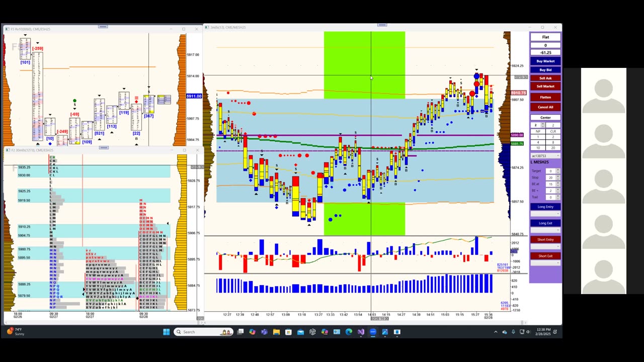Click the order quantity field with stepper
This screenshot has width=644, height=362.
click(x=536, y=125)
